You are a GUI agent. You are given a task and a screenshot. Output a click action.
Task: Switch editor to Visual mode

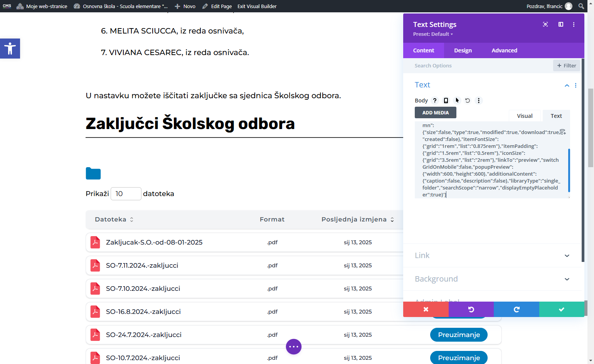[525, 116]
